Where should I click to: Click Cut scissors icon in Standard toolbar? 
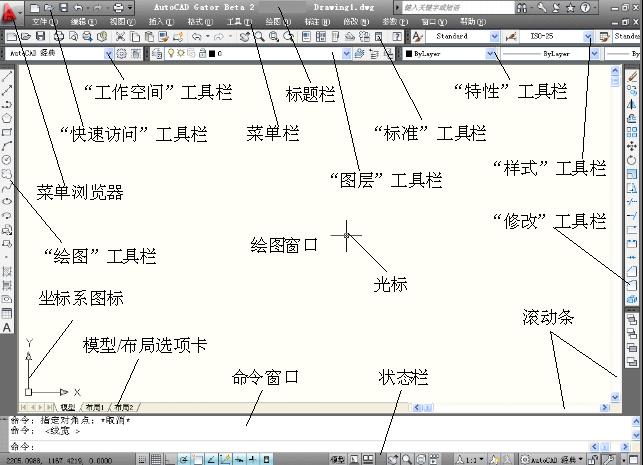120,36
